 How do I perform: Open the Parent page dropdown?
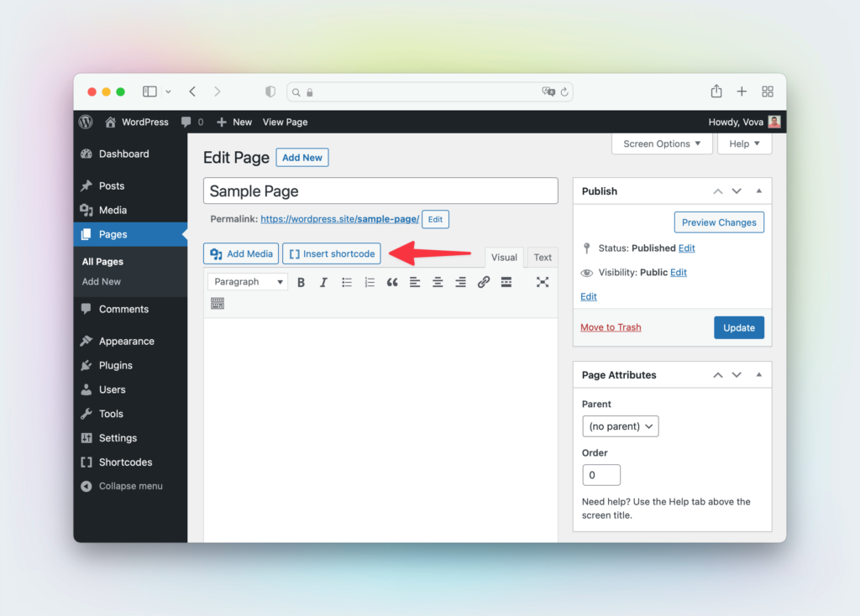pos(620,426)
